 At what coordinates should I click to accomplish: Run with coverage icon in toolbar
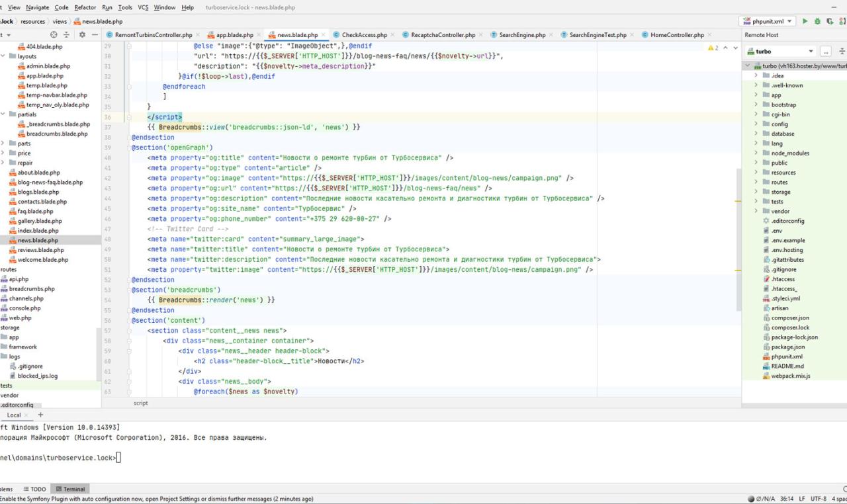point(830,21)
